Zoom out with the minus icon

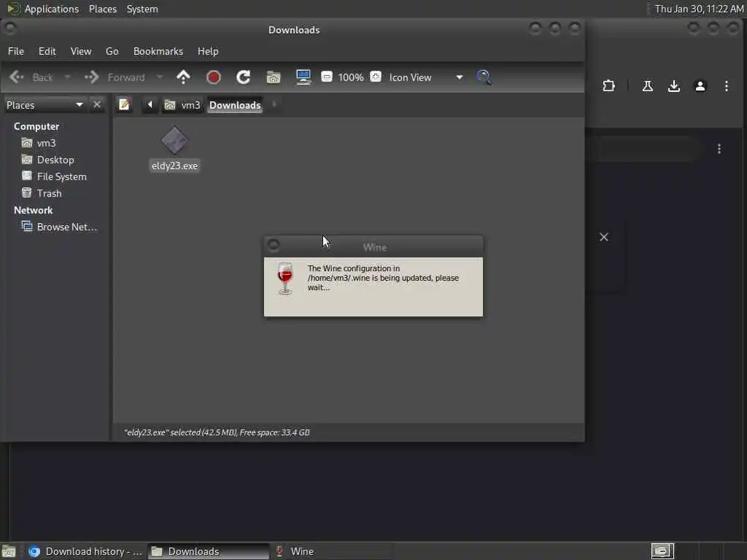tap(327, 77)
